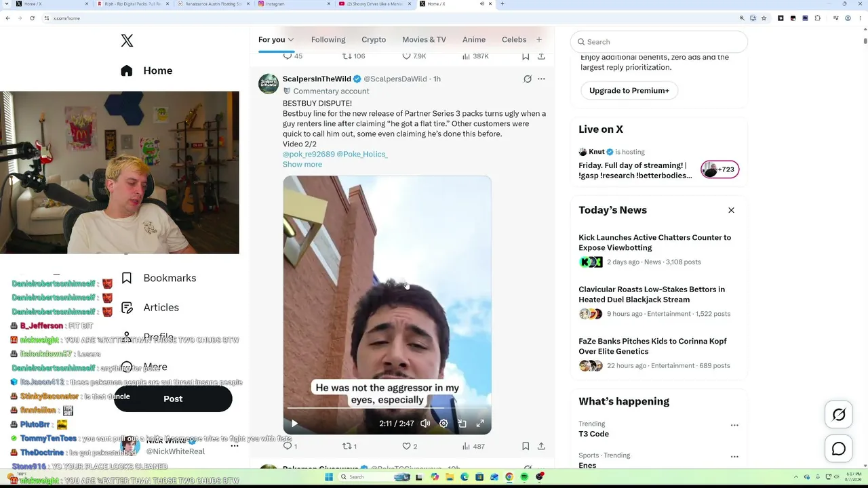Open the Windows Start menu
Image resolution: width=868 pixels, height=488 pixels.
(329, 477)
